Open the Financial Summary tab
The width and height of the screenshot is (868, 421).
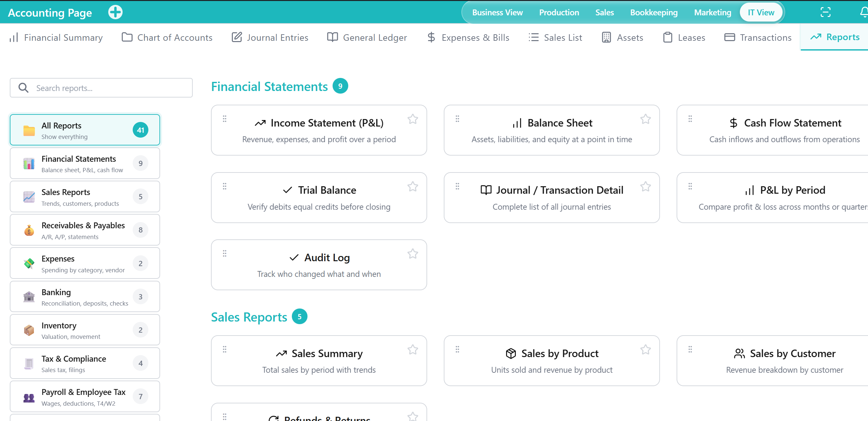[x=56, y=38]
